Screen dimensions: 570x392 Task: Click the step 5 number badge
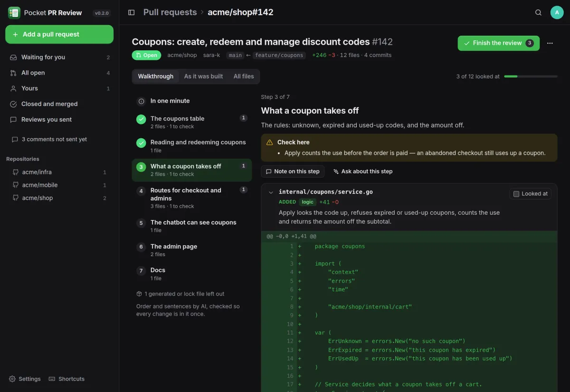tap(141, 223)
